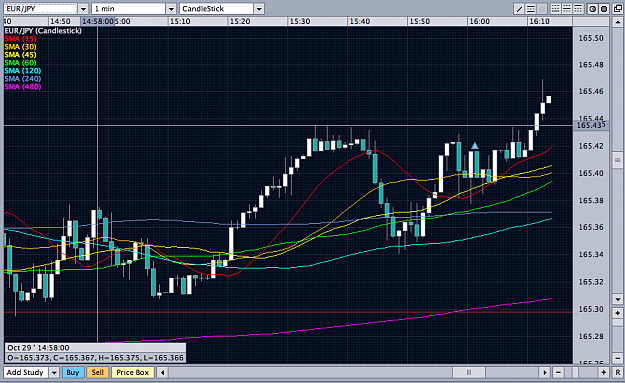Click the SMA (45) legend label
Viewport: 625px width, 383px height.
(x=20, y=55)
